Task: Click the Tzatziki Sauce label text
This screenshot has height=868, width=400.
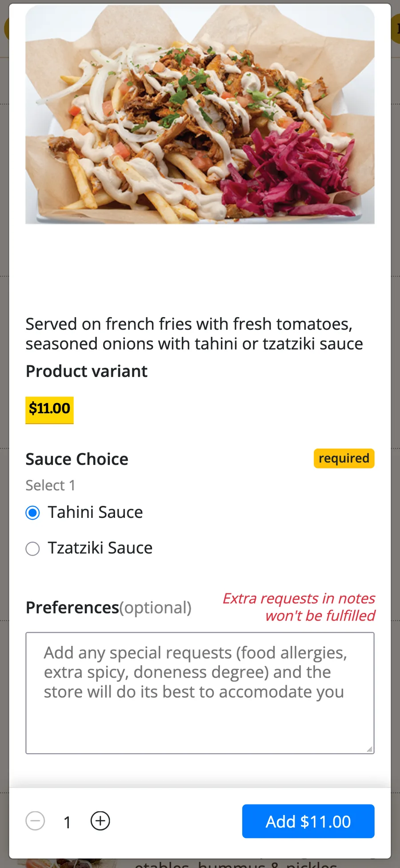Action: [x=100, y=548]
